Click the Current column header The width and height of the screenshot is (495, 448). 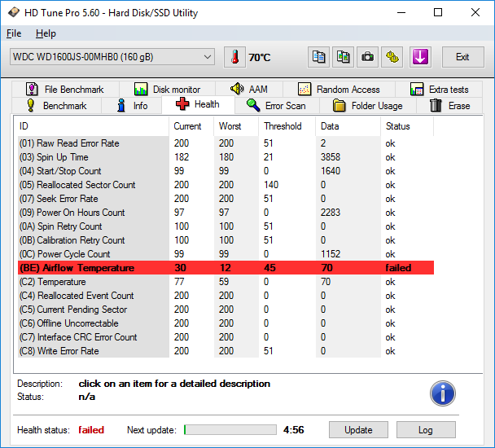(x=191, y=126)
